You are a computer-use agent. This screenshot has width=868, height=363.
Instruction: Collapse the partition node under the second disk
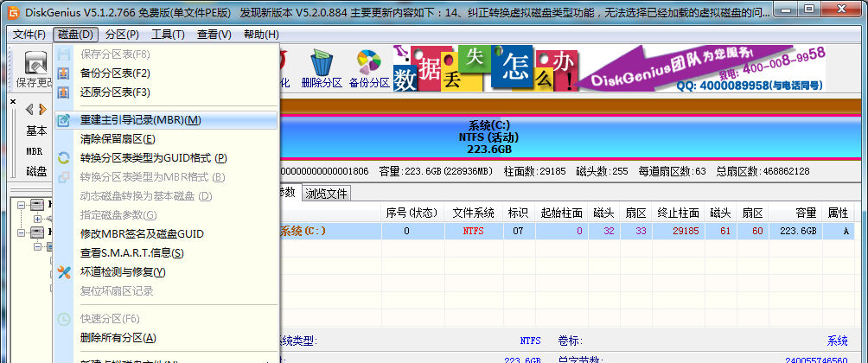click(x=38, y=246)
